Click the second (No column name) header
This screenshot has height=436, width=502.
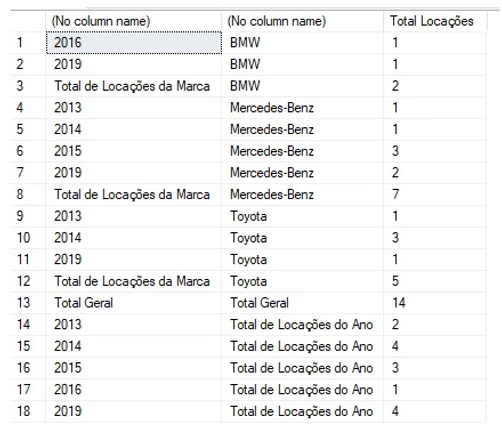click(302, 21)
